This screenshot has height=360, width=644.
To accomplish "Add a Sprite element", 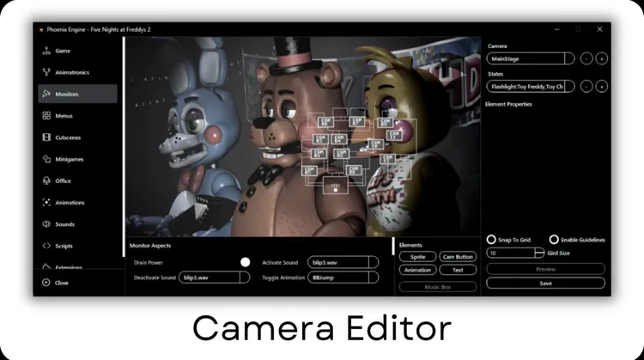I will pos(417,256).
